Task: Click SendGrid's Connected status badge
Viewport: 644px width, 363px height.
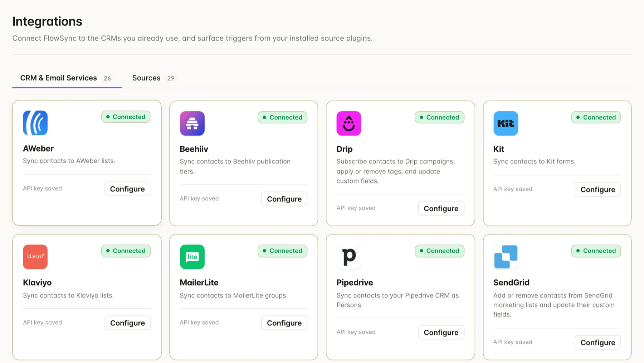Action: (596, 251)
